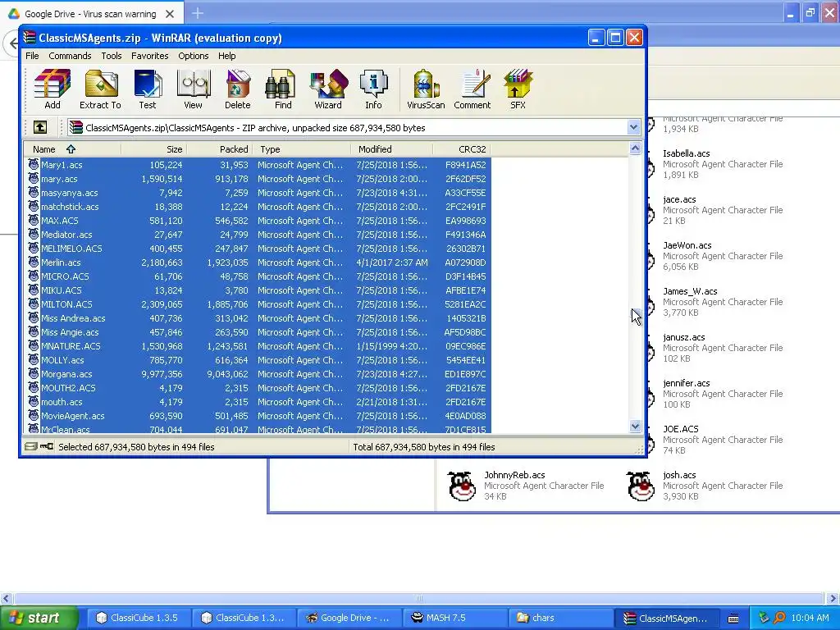Click the search tray icon near the clock
This screenshot has width=840, height=630.
pyautogui.click(x=779, y=618)
